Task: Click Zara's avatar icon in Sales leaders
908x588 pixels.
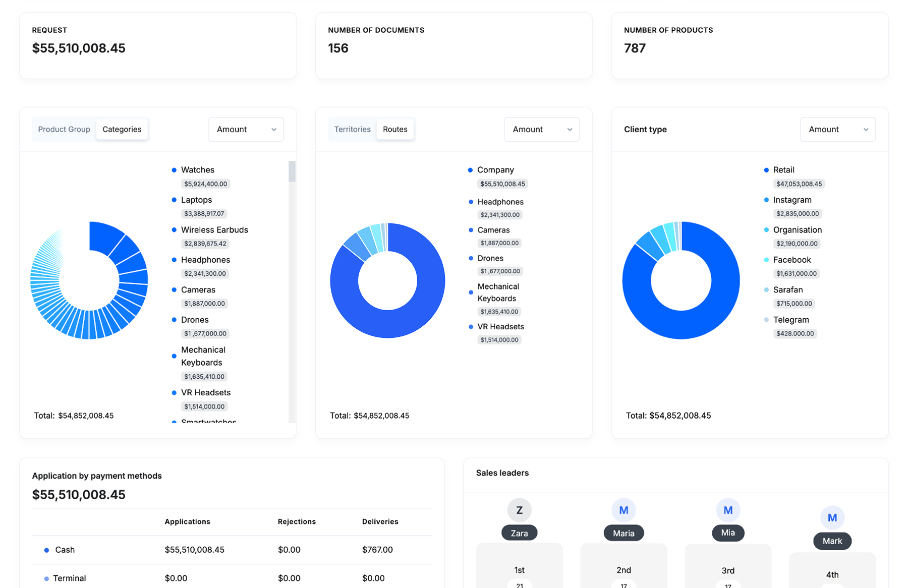Action: (519, 510)
